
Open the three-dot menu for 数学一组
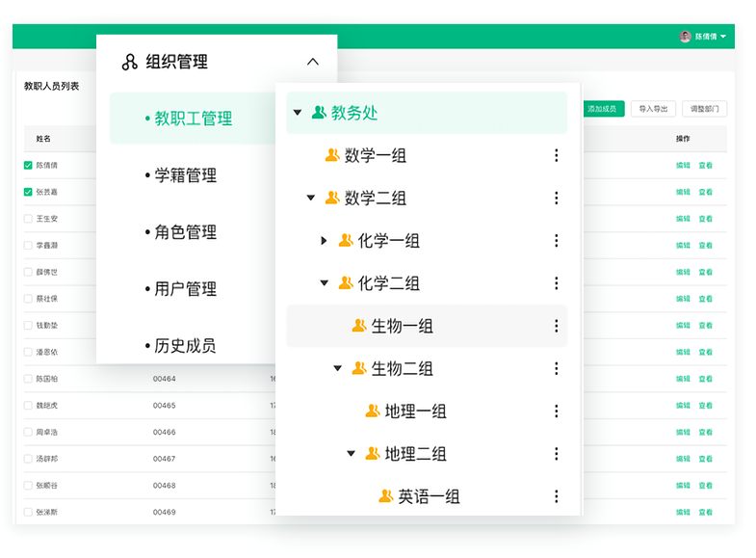556,155
